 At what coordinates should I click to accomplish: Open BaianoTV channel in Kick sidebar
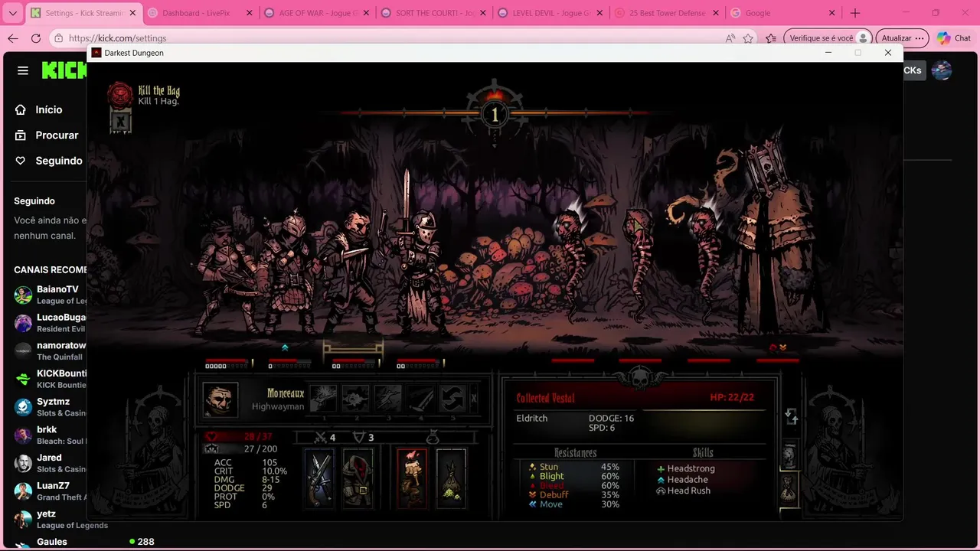[49, 295]
